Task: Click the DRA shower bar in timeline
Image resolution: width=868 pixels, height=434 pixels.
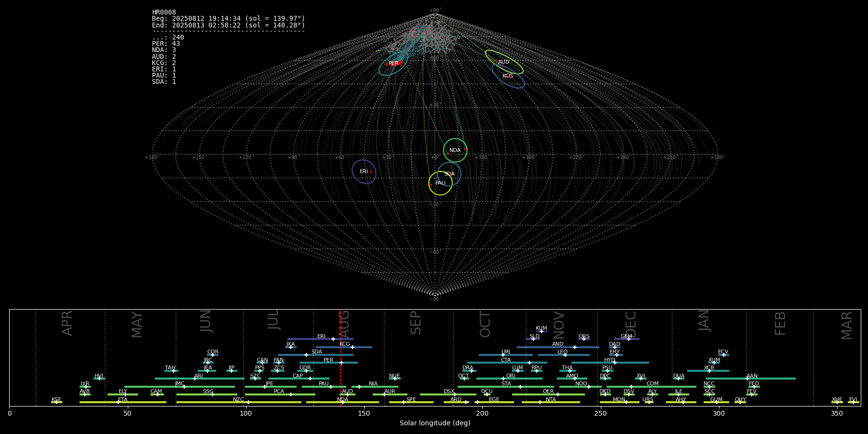Action: pos(468,370)
